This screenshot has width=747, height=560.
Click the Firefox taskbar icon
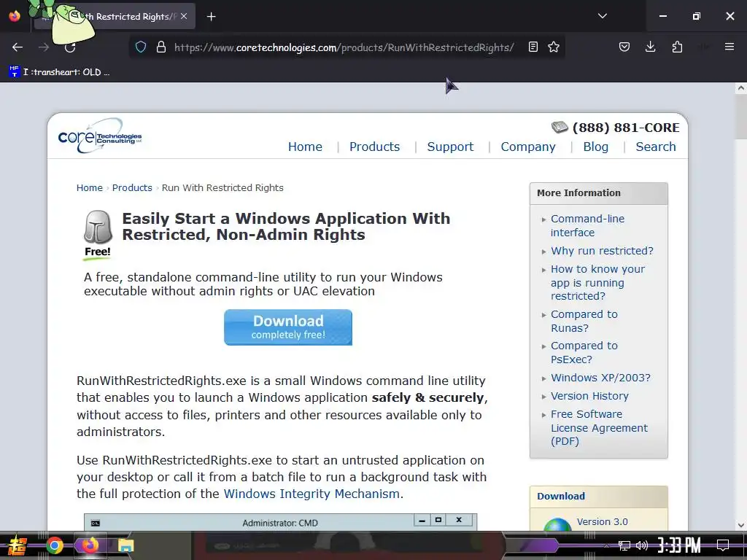[90, 545]
